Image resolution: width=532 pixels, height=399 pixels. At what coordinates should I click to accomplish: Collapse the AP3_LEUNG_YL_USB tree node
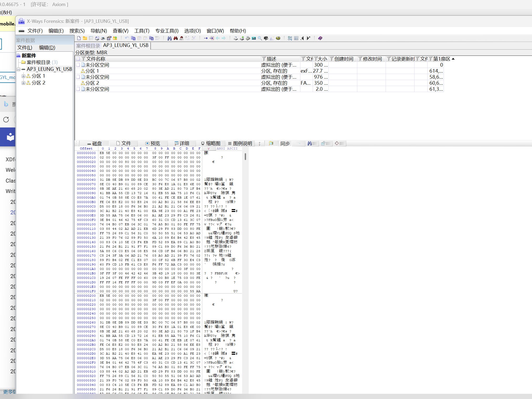click(19, 69)
